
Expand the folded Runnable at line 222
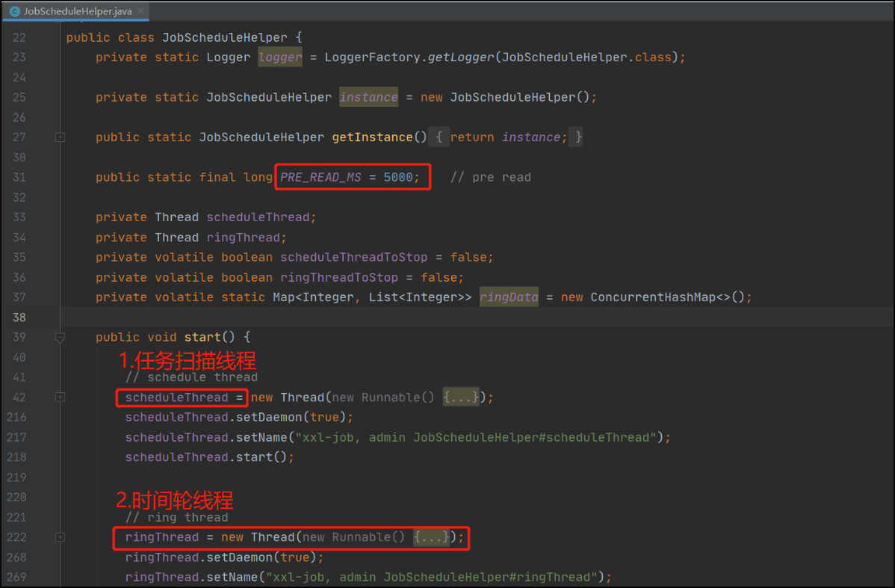(x=60, y=537)
